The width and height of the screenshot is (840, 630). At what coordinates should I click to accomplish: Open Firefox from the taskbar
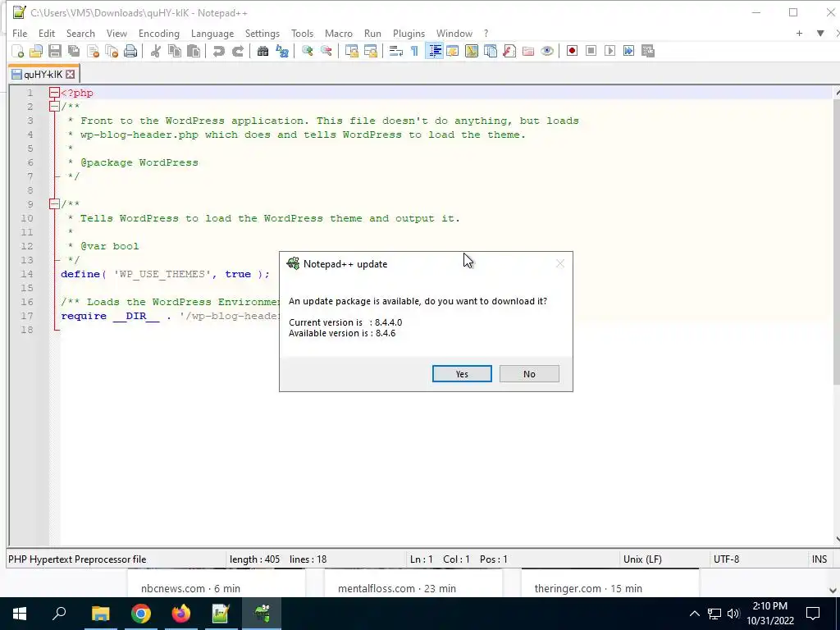(x=181, y=614)
